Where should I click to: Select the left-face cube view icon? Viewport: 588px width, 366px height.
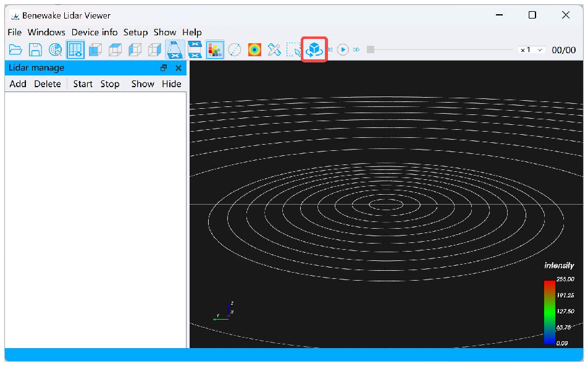(x=135, y=49)
